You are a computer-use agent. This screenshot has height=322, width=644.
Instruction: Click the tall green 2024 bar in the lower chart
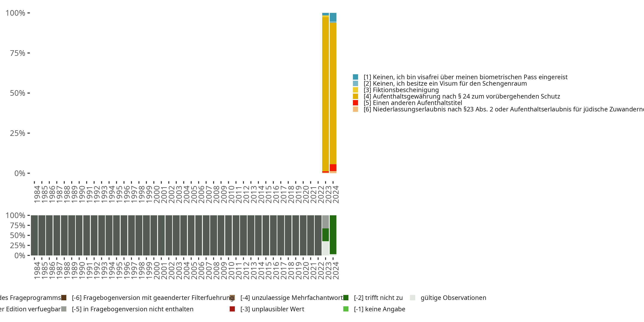point(333,234)
